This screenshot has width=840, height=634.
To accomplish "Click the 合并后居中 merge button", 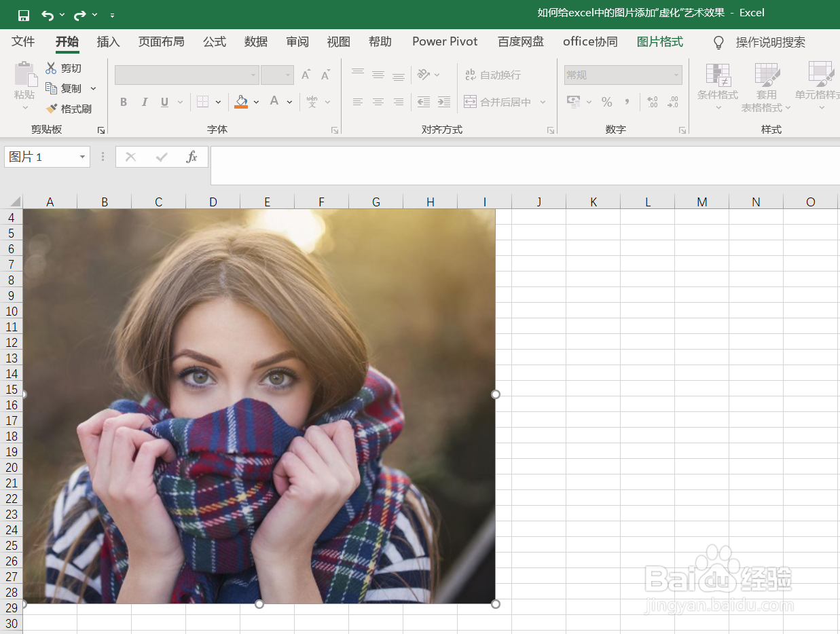I will coord(498,102).
